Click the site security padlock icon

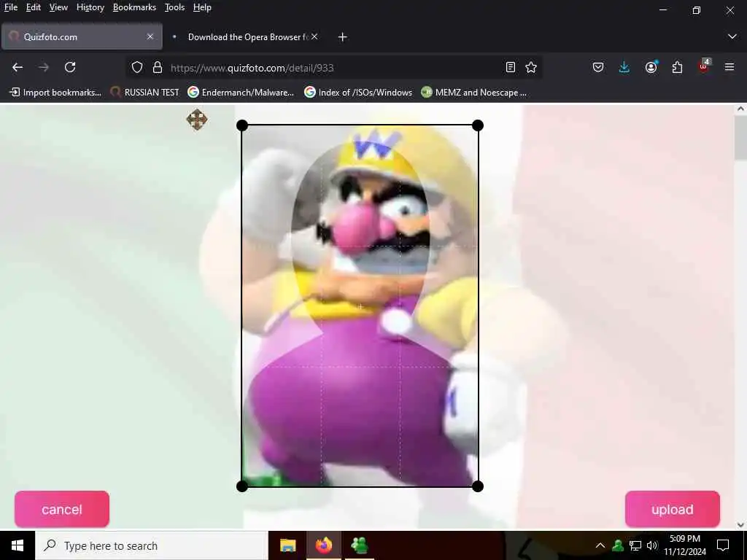[158, 68]
